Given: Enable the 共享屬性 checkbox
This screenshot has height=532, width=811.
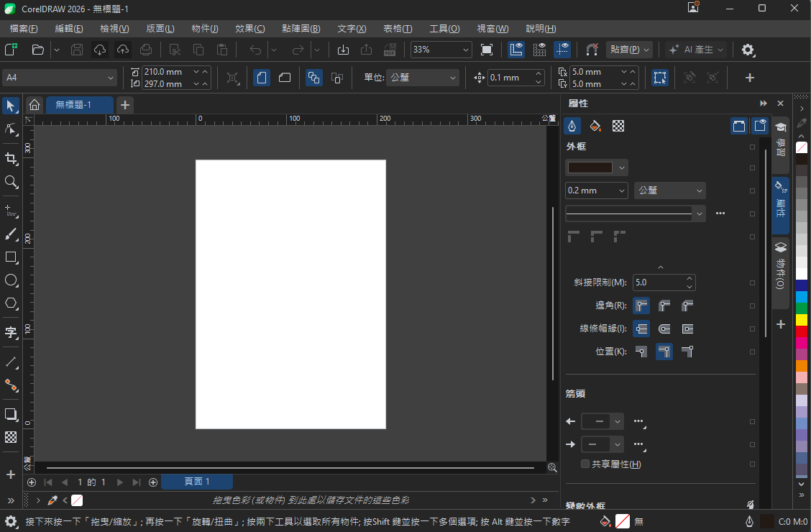Looking at the screenshot, I should pos(585,464).
